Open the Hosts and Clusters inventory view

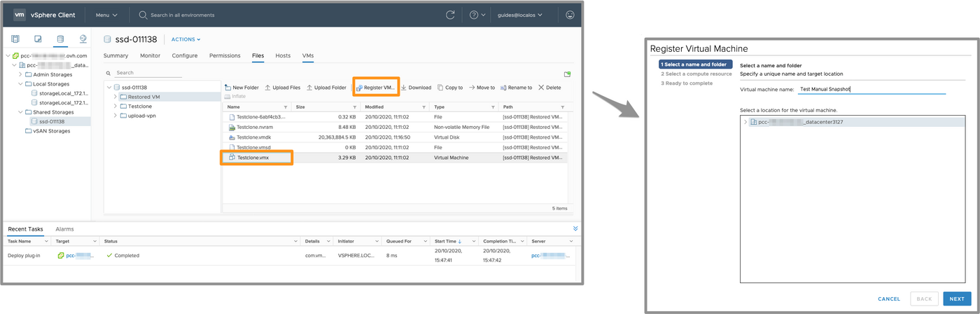pyautogui.click(x=15, y=39)
